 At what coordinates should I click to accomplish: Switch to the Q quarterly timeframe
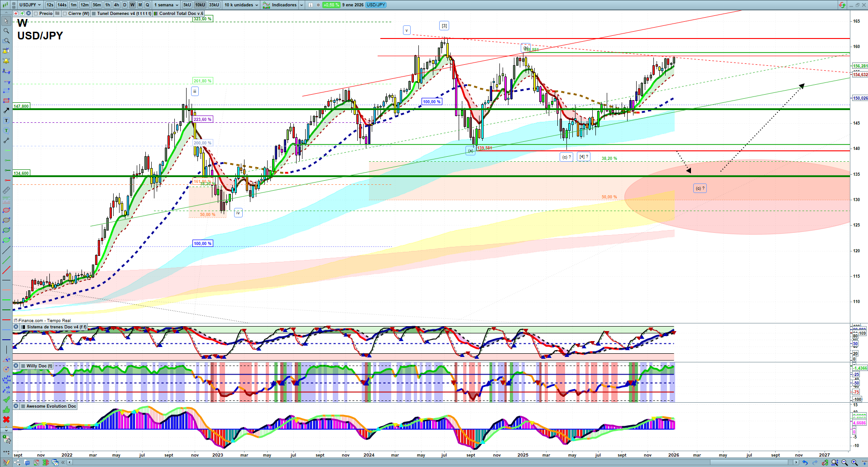click(x=147, y=5)
